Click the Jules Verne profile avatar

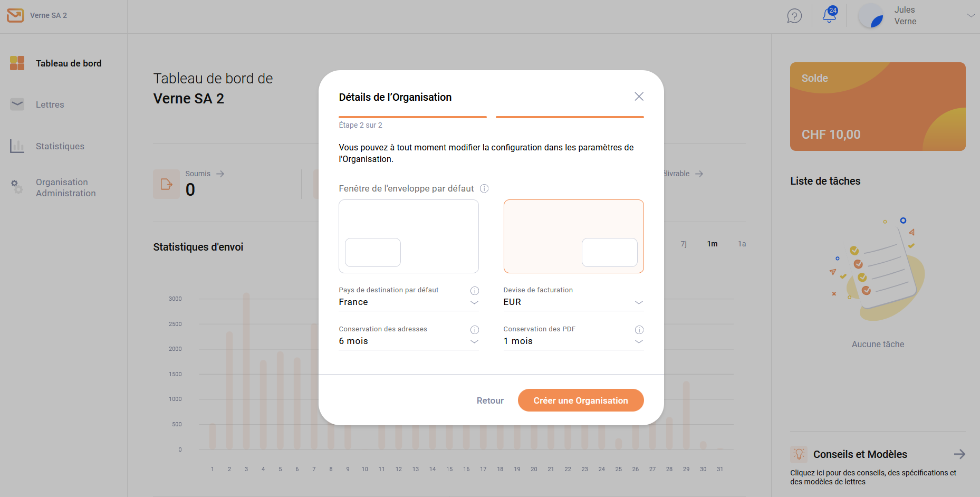pyautogui.click(x=871, y=16)
